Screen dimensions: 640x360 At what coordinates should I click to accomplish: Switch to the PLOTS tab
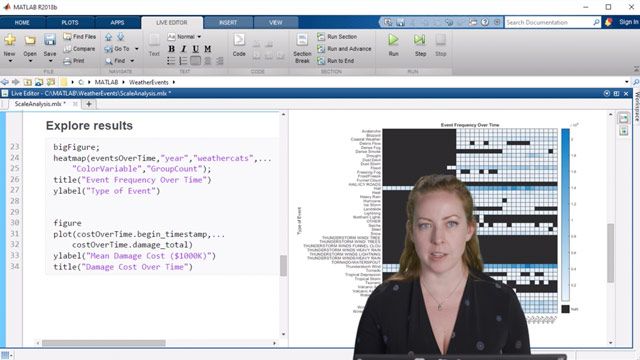click(70, 22)
